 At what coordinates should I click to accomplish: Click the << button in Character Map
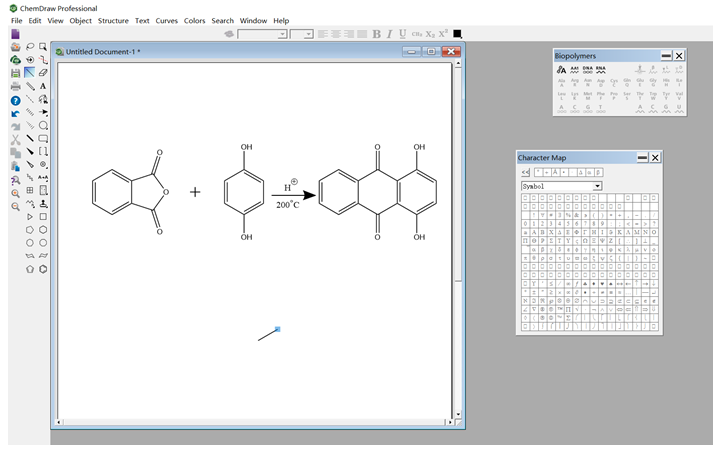[526, 172]
